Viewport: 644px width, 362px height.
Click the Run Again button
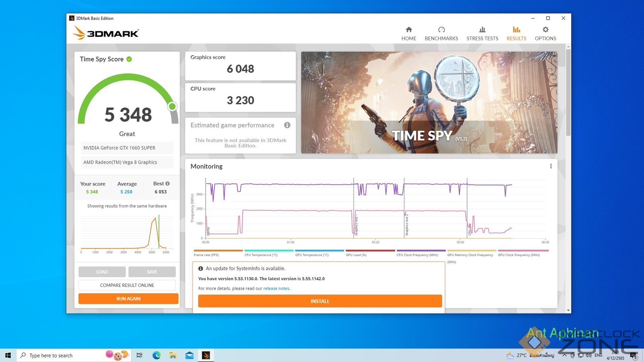pyautogui.click(x=128, y=299)
